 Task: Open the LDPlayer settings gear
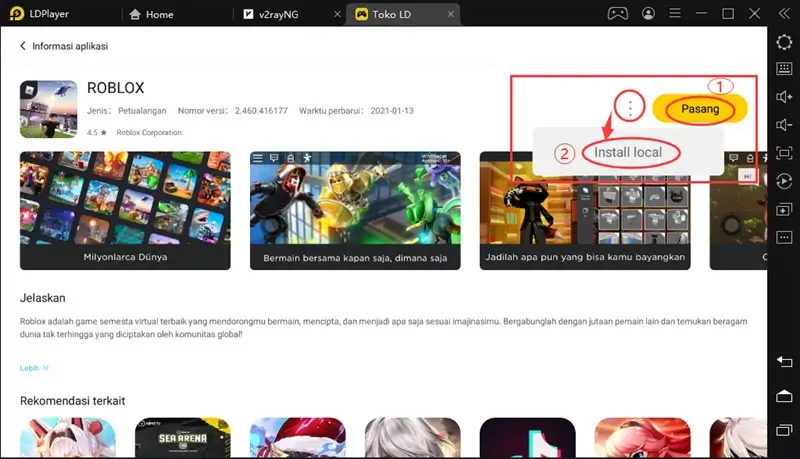point(784,42)
